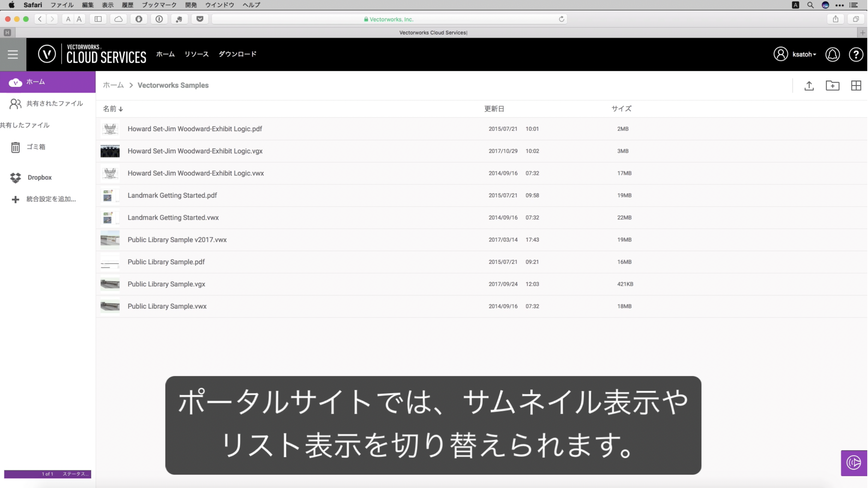Image resolution: width=868 pixels, height=488 pixels.
Task: Click the iCloud tabs toolbar icon
Action: point(118,19)
